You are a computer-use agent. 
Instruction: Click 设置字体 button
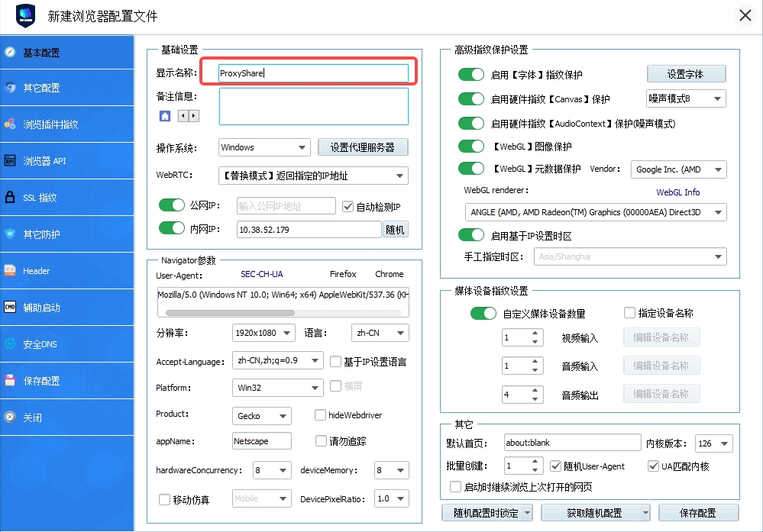coord(686,74)
